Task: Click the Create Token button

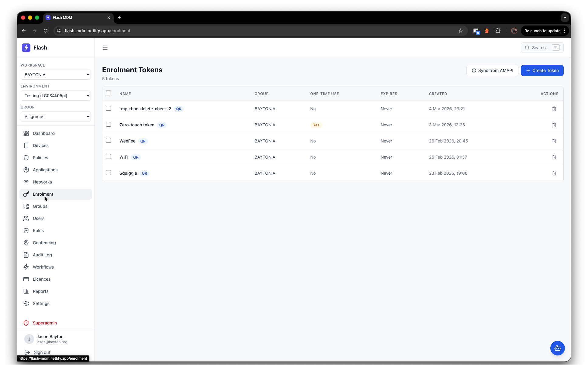Action: [x=542, y=70]
